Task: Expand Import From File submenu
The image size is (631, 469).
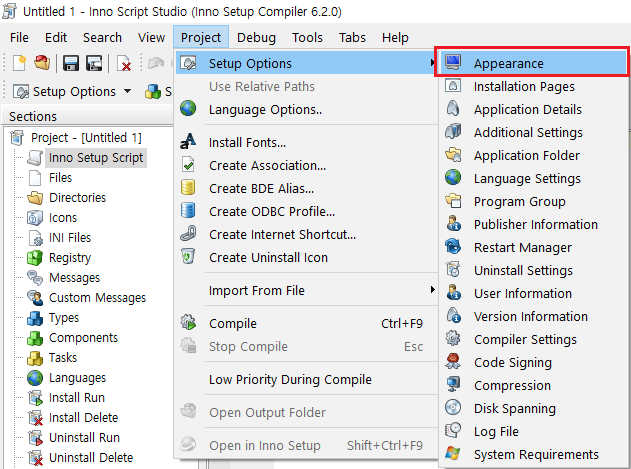Action: click(x=307, y=290)
